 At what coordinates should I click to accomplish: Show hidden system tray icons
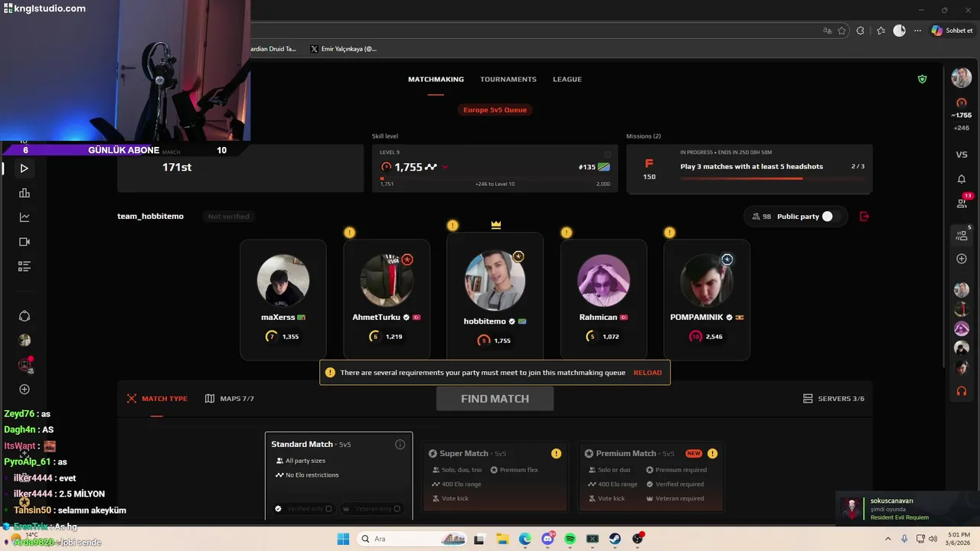(x=890, y=539)
